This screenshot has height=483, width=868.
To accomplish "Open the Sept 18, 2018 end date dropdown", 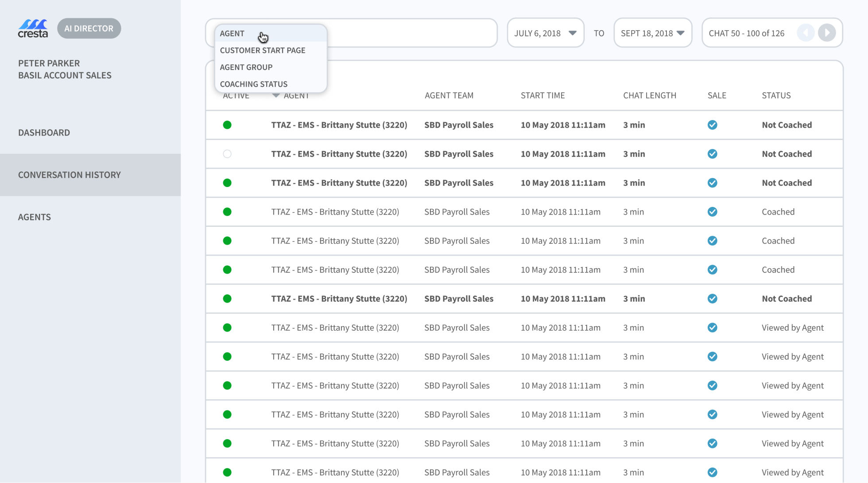I will [652, 33].
